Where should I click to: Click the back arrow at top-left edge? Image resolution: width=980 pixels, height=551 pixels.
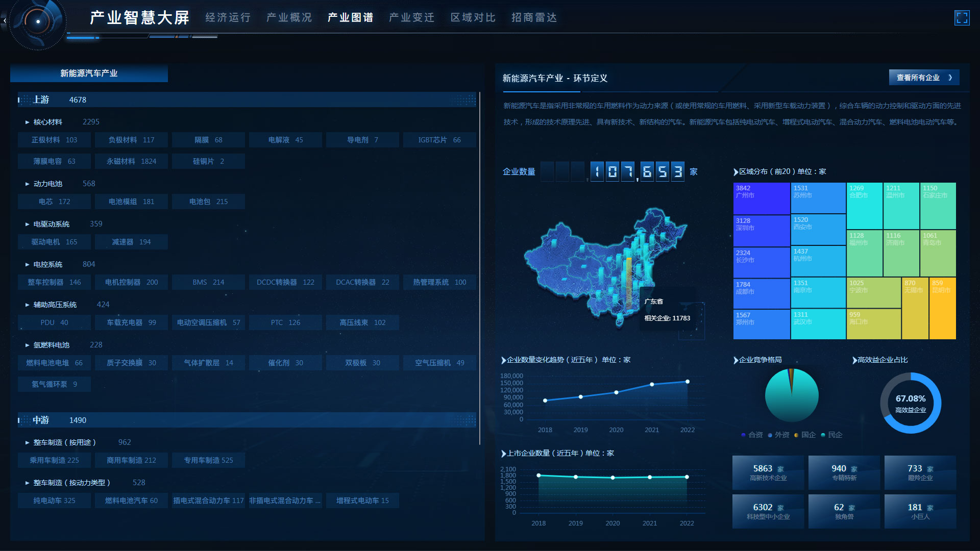[5, 20]
